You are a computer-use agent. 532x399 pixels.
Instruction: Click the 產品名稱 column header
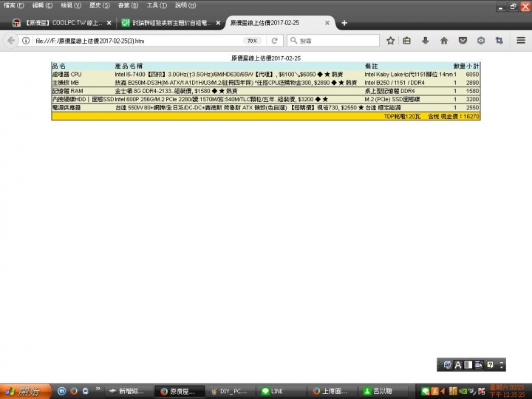129,66
